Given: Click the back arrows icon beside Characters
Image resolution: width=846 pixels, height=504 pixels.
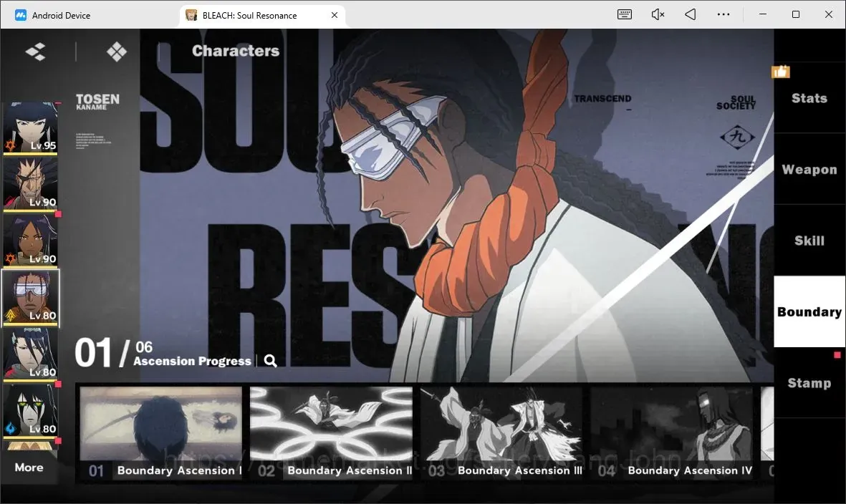Looking at the screenshot, I should (36, 52).
